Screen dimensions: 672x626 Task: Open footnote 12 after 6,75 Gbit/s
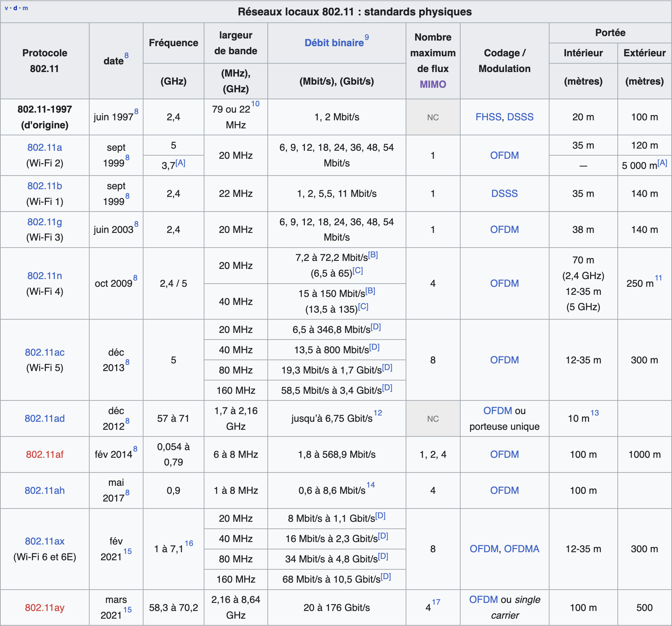pos(378,413)
